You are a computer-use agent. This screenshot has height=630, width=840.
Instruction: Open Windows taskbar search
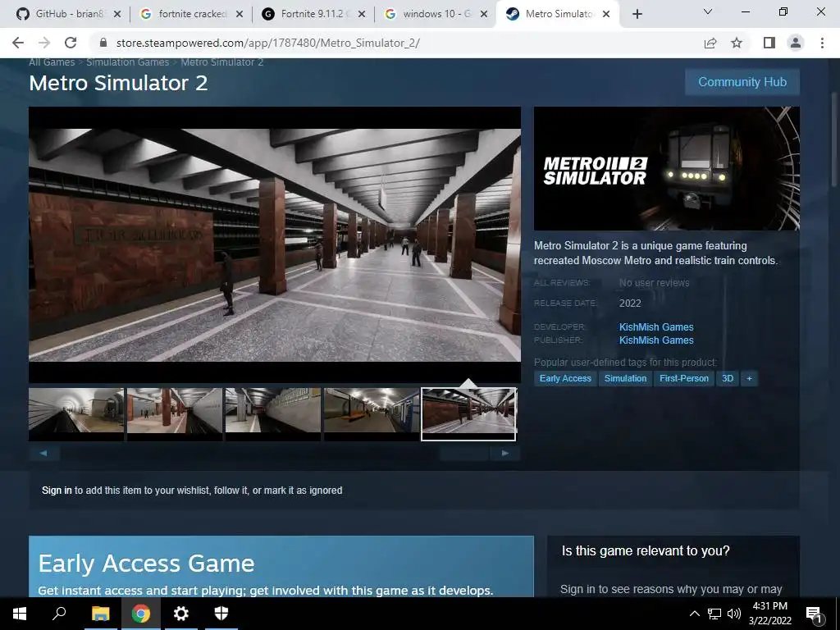[x=59, y=614]
